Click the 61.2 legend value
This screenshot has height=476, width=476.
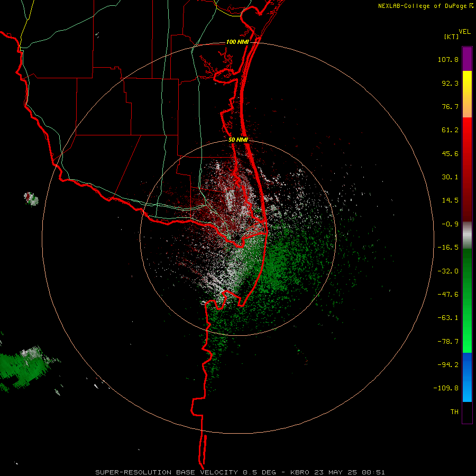click(450, 130)
